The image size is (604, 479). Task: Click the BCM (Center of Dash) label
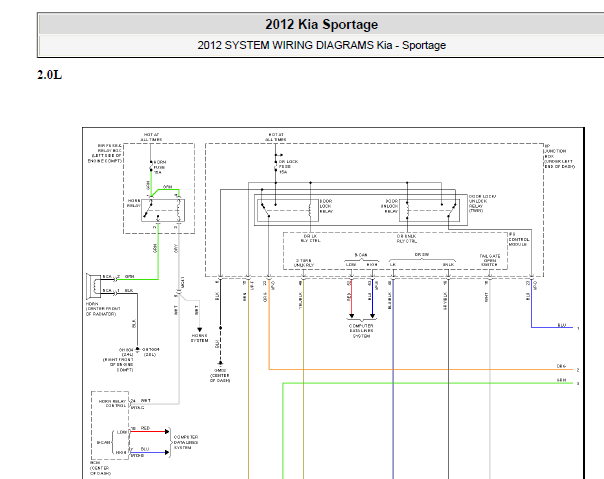pyautogui.click(x=100, y=468)
